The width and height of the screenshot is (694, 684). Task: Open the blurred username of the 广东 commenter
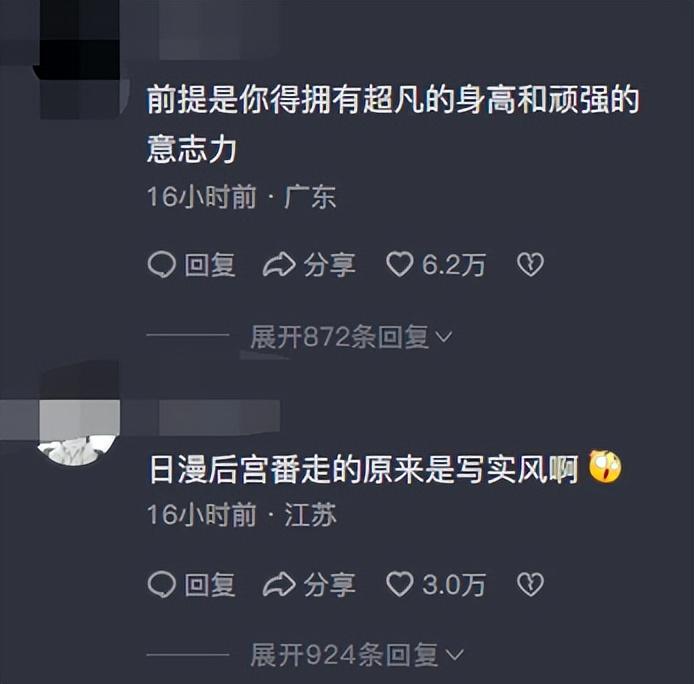[x=221, y=30]
